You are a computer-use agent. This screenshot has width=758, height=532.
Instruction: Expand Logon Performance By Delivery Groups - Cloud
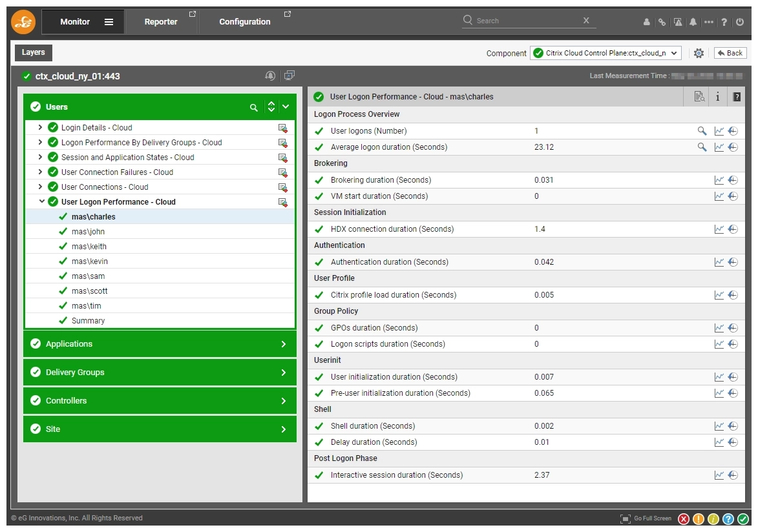(x=40, y=143)
